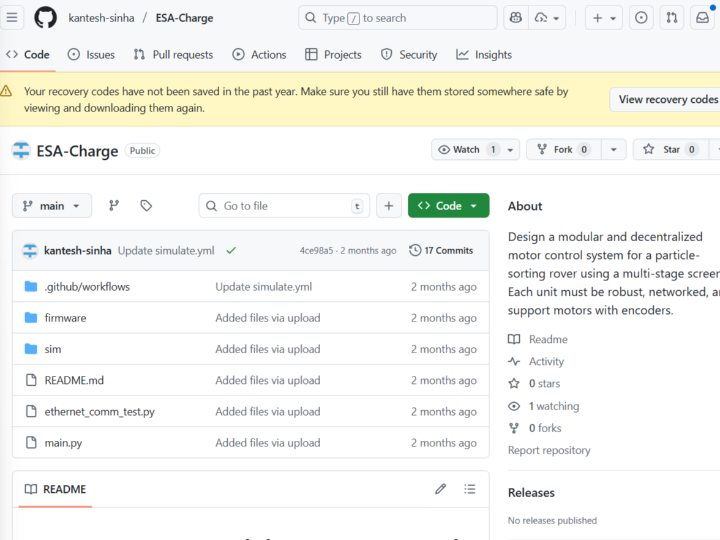Screen dimensions: 720x540
Task: Click the add file plus button
Action: click(x=389, y=206)
